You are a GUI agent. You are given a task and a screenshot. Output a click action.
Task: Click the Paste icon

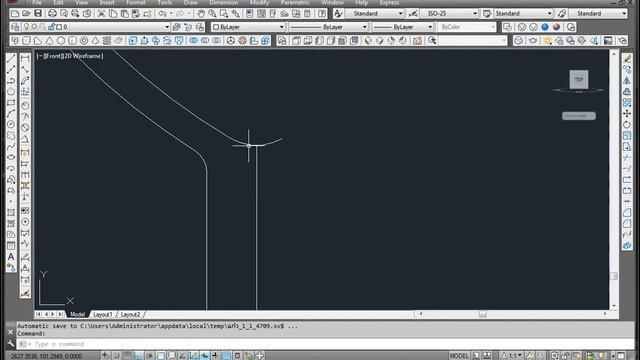124,13
